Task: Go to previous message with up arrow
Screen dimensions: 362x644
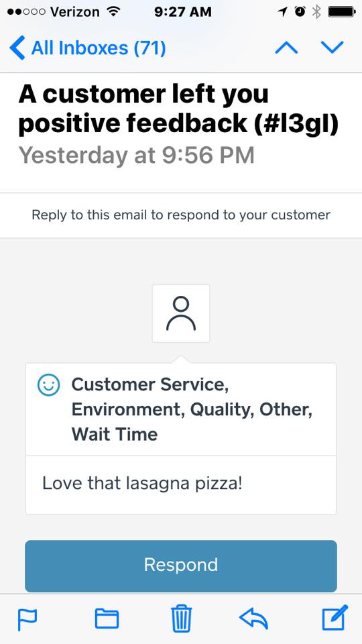Action: [x=286, y=48]
